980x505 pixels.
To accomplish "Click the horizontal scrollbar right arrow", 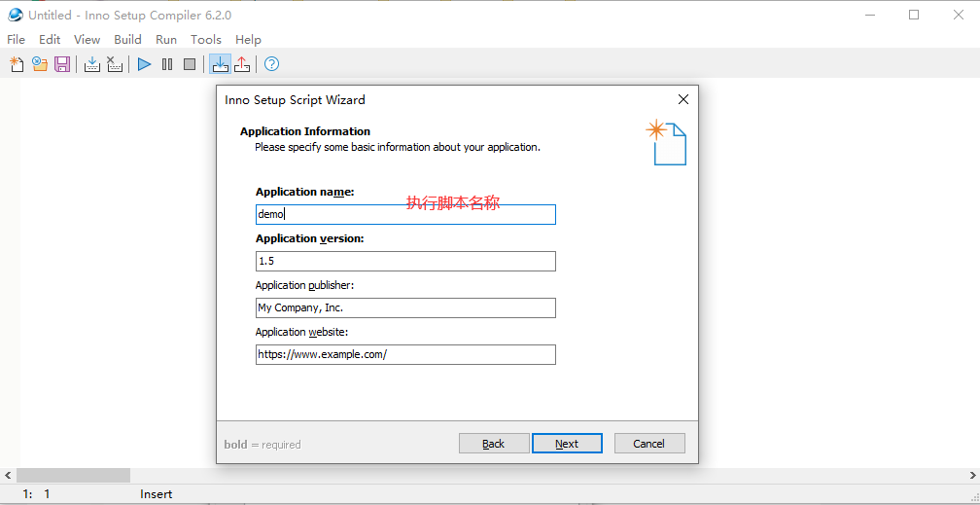I will pos(971,476).
